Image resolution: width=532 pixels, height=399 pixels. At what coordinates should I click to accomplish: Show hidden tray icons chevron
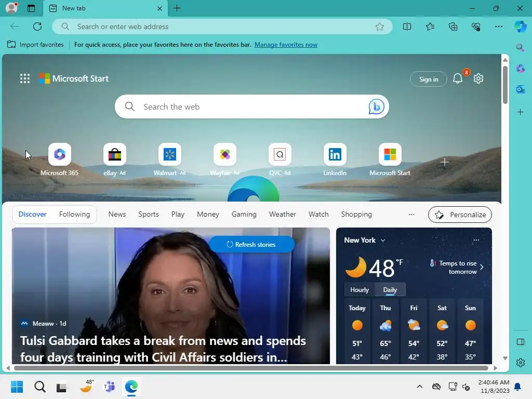(x=419, y=387)
